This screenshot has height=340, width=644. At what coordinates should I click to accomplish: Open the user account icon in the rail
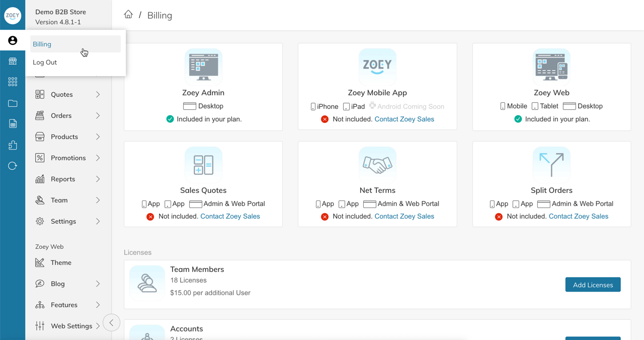pyautogui.click(x=13, y=40)
